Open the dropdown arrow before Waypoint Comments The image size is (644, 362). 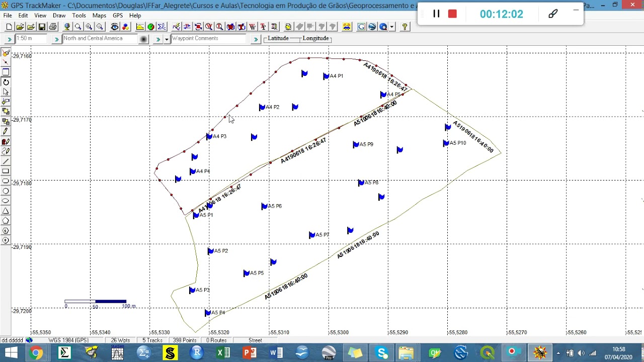(x=167, y=39)
